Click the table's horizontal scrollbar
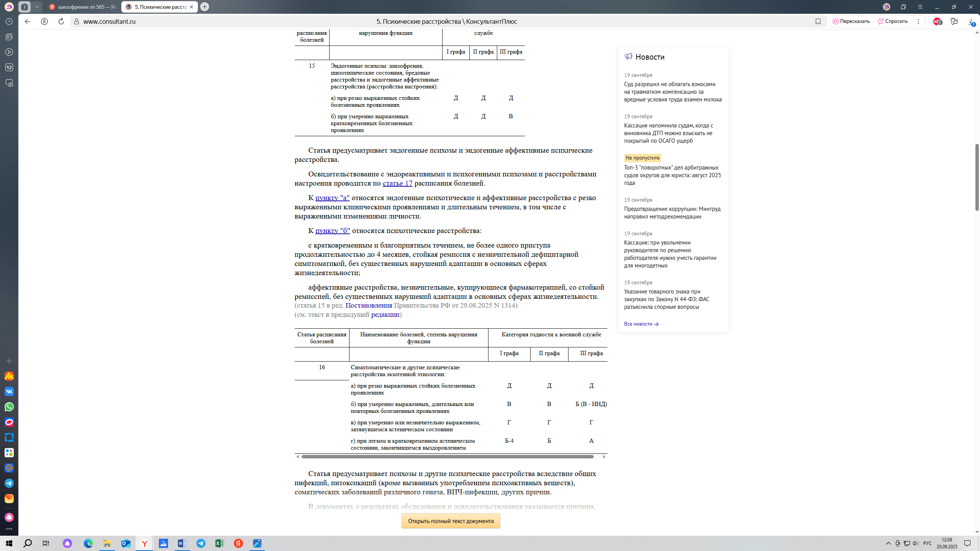The height and width of the screenshot is (551, 980). click(448, 456)
